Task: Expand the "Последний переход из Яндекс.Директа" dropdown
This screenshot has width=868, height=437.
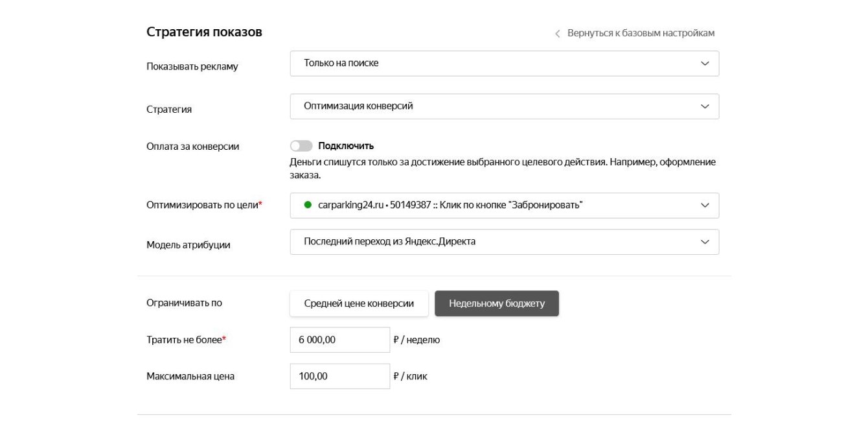Action: [x=492, y=242]
